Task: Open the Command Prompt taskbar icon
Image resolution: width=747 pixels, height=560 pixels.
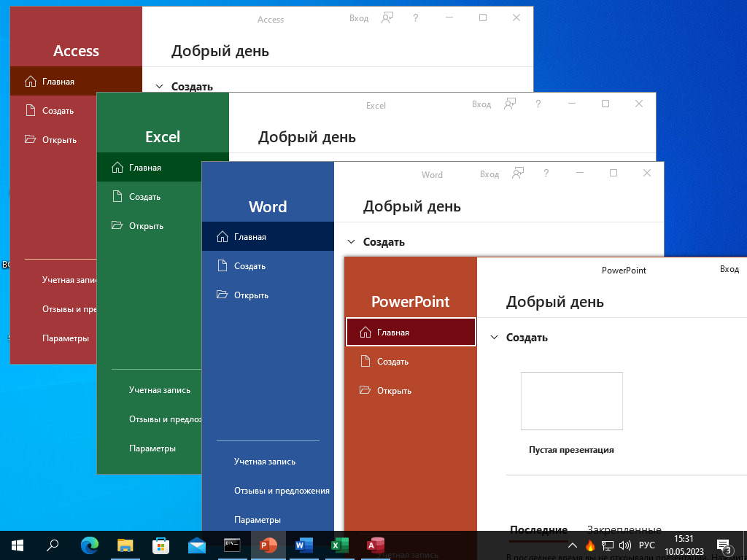Action: (233, 545)
